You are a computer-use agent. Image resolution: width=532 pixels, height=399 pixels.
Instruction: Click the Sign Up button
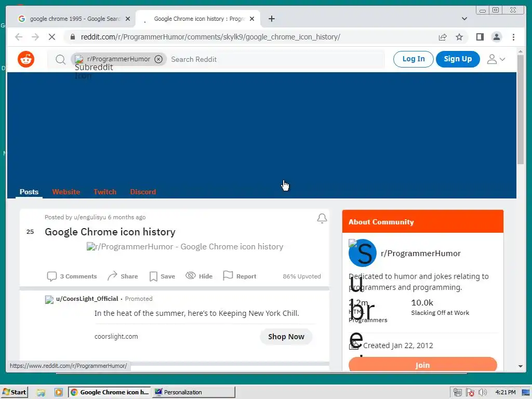tap(458, 59)
